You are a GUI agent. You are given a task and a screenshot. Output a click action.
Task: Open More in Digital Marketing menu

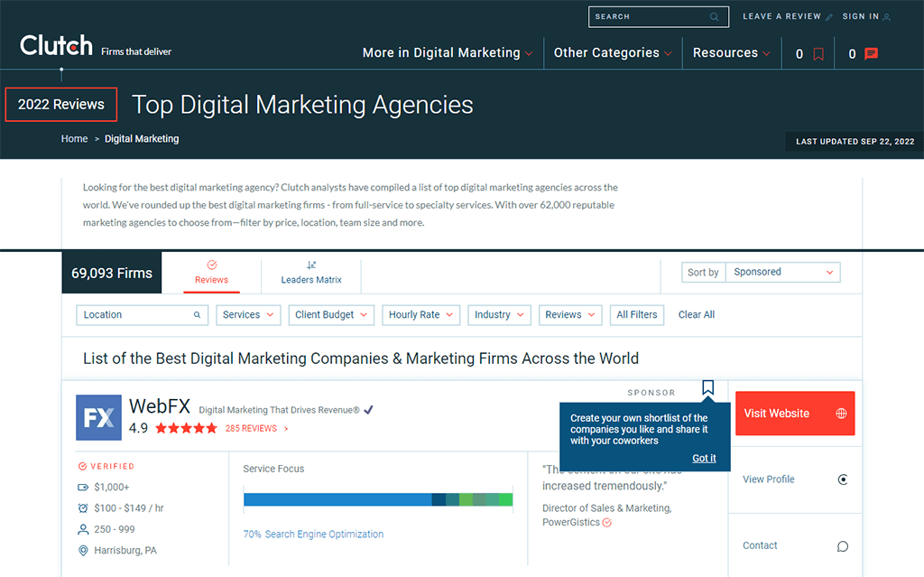click(x=448, y=53)
